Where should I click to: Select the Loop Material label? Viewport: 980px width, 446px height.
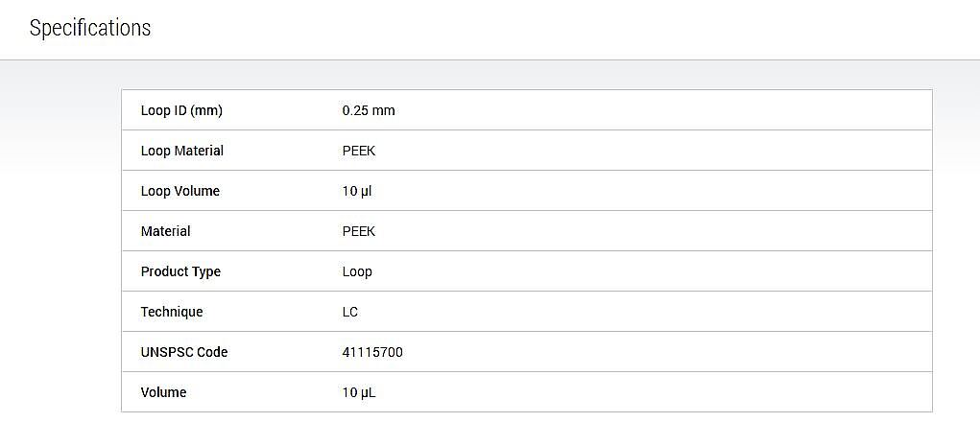[x=181, y=151]
